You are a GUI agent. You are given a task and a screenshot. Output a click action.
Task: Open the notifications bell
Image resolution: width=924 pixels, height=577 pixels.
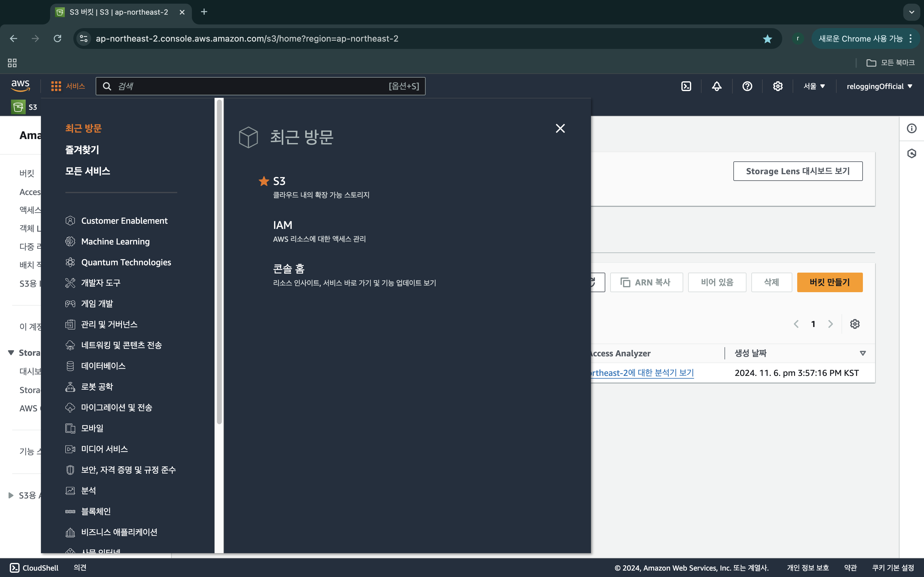point(717,86)
